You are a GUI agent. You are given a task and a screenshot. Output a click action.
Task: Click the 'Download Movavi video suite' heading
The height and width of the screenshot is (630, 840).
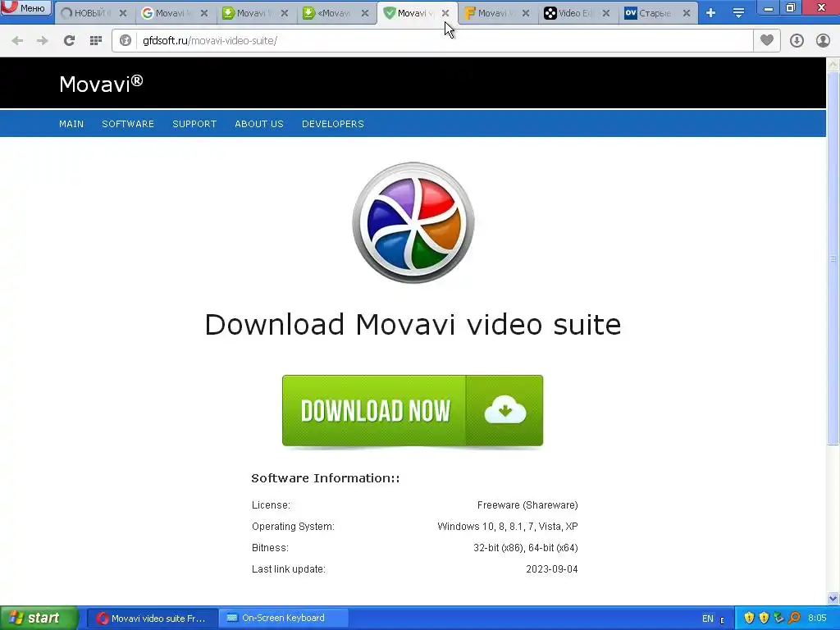coord(413,325)
